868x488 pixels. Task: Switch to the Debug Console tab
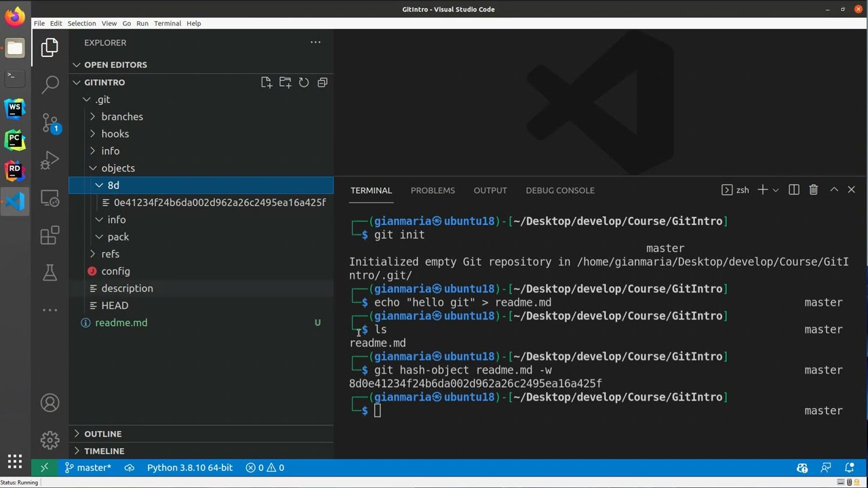(560, 190)
